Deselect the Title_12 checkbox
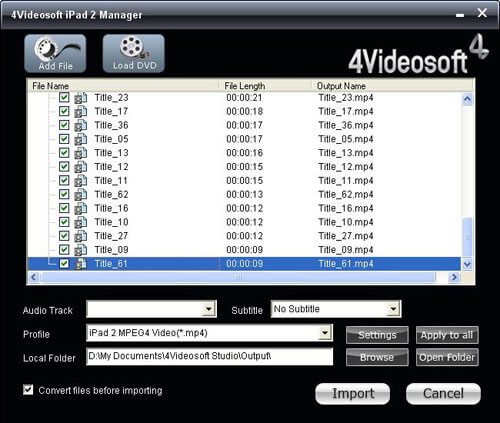The height and width of the screenshot is (423, 500). coord(64,166)
